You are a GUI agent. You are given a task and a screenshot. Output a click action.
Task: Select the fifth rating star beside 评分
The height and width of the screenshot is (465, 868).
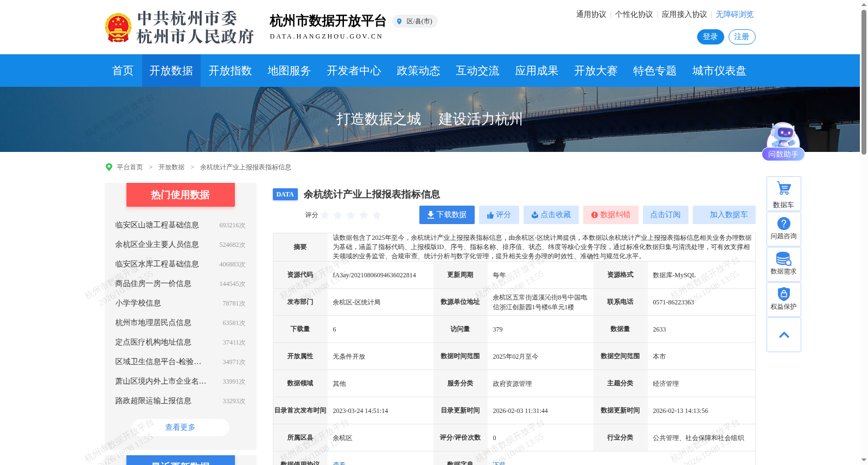pos(377,215)
